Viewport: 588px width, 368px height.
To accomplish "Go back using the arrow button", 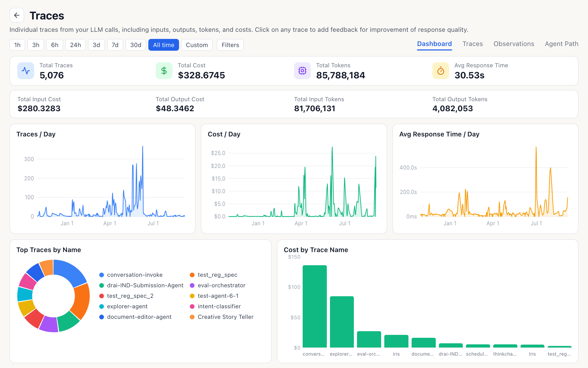I will [x=17, y=15].
